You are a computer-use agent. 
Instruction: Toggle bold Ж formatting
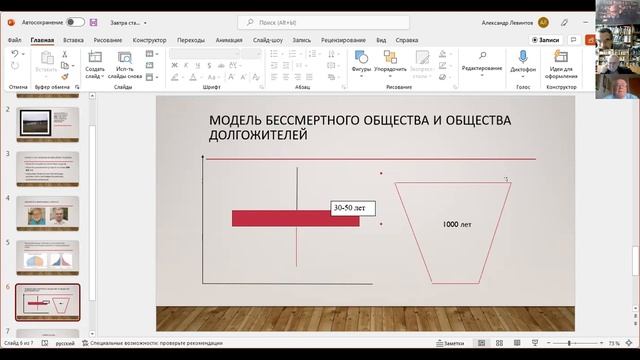pyautogui.click(x=175, y=65)
